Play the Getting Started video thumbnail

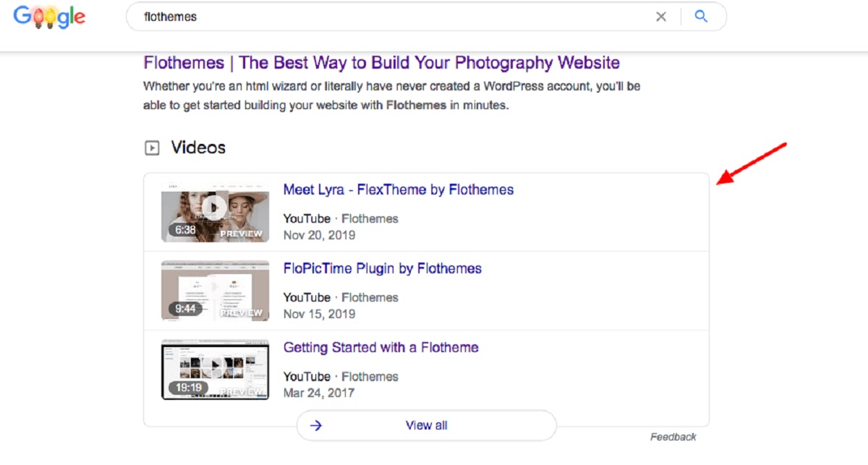coord(216,370)
